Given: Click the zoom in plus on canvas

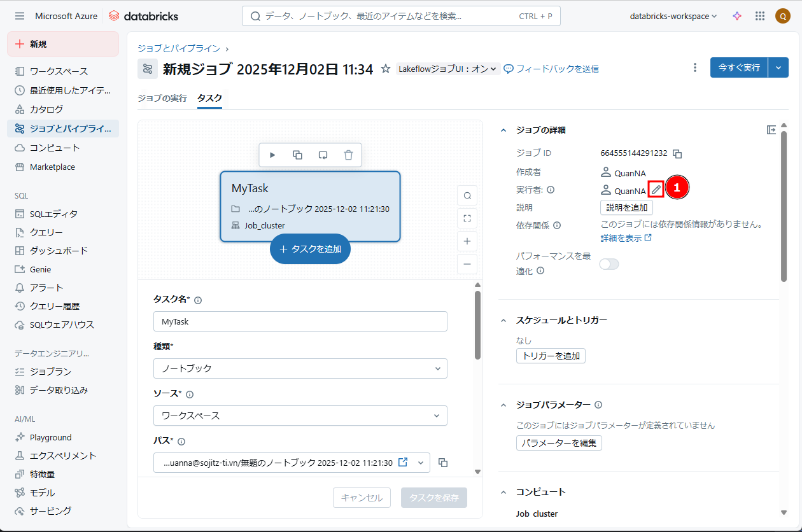Looking at the screenshot, I should point(467,241).
